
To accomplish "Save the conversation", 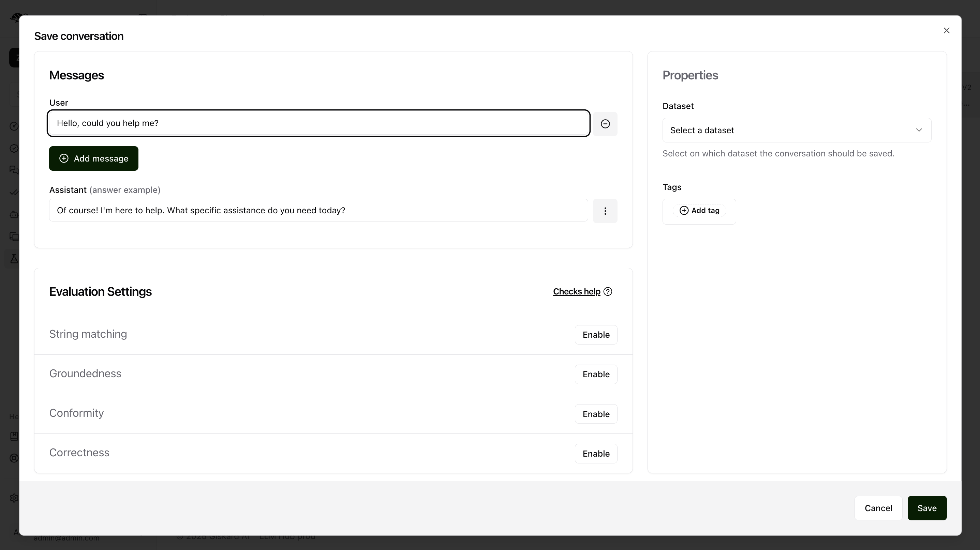I will (927, 508).
